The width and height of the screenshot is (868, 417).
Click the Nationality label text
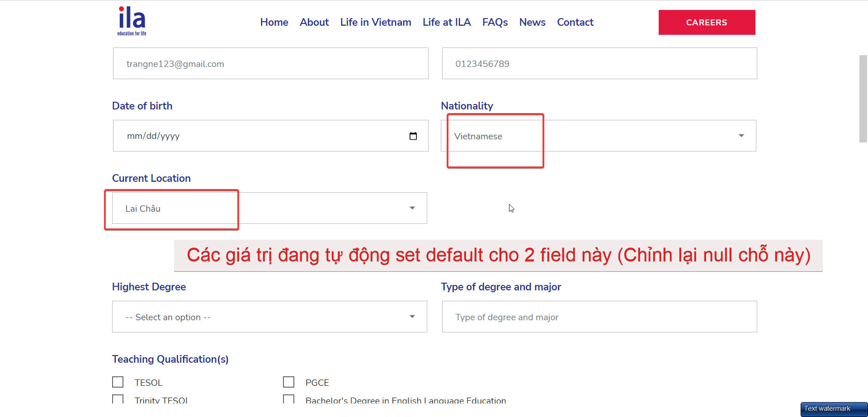[467, 106]
